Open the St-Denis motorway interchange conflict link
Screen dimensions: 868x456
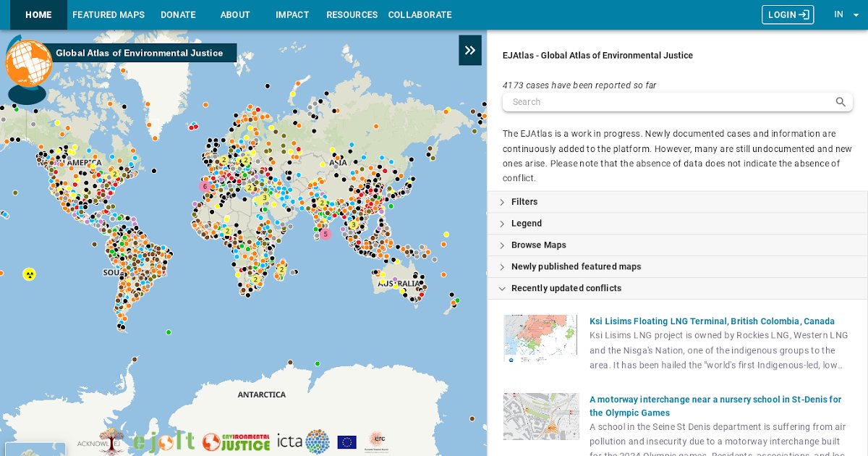click(x=715, y=406)
